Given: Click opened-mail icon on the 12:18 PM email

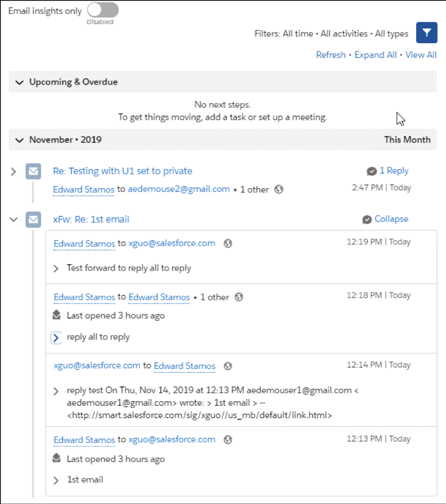Looking at the screenshot, I should (57, 315).
